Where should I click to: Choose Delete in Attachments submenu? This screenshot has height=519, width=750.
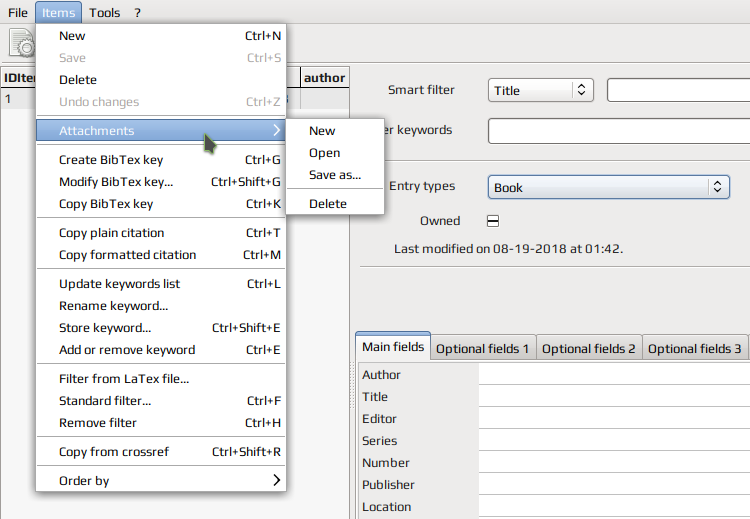tap(335, 204)
